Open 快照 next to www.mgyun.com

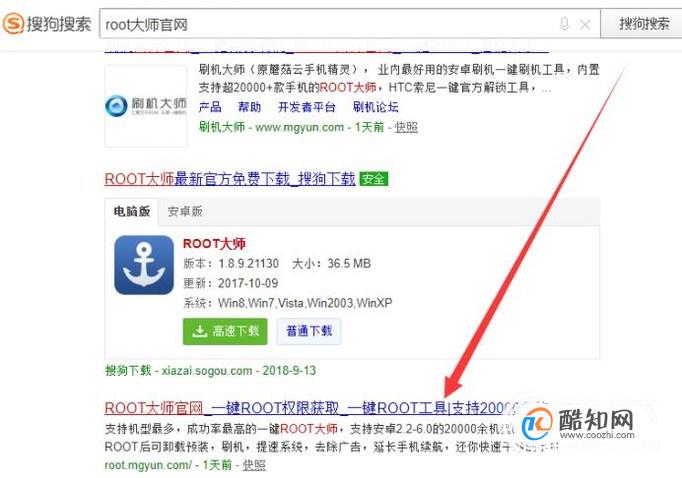[x=406, y=127]
